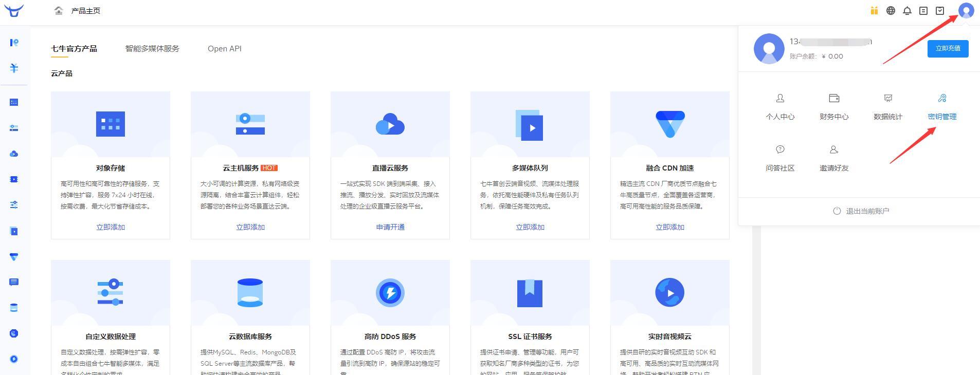Click 申请开通 under 直播云服务
Viewport: 980px width, 375px height.
(x=390, y=227)
